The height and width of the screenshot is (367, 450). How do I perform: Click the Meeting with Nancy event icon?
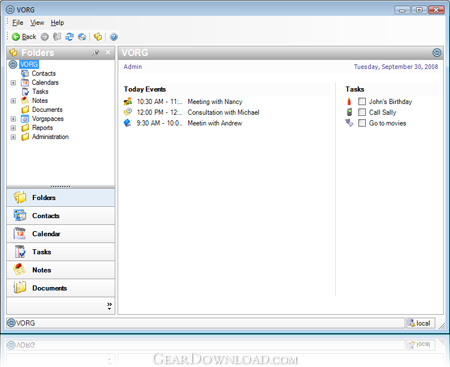click(128, 101)
